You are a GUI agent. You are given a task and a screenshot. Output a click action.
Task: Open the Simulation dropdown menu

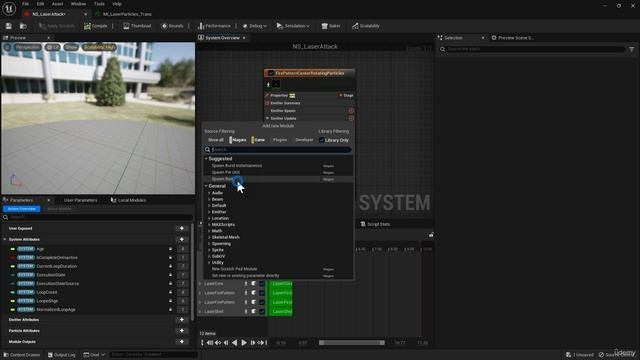click(x=293, y=26)
